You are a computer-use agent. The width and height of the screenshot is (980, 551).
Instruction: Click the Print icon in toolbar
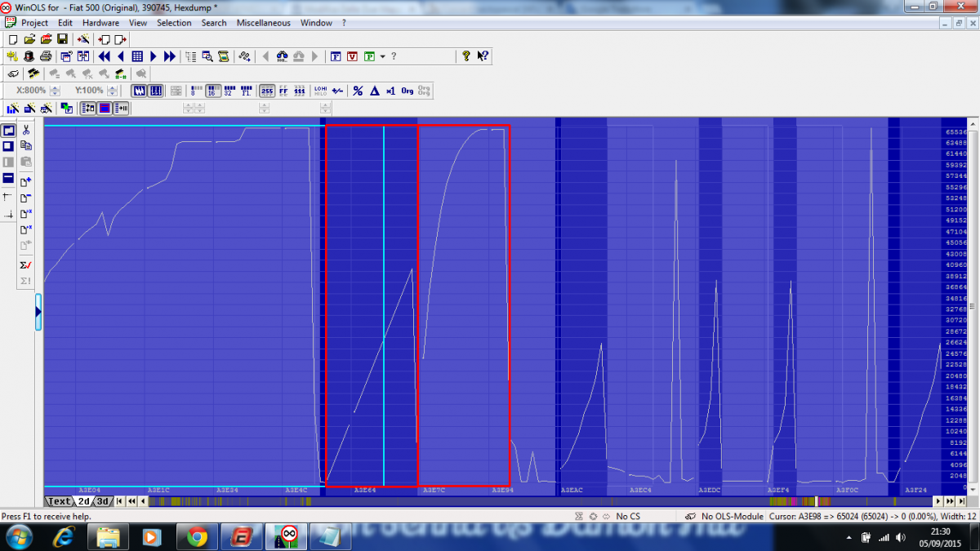46,56
